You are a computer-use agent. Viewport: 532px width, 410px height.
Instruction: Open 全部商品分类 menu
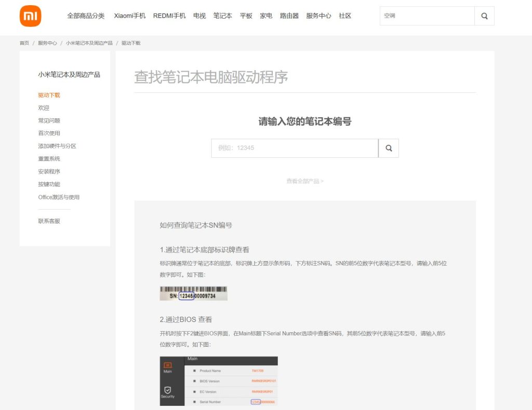pyautogui.click(x=86, y=16)
